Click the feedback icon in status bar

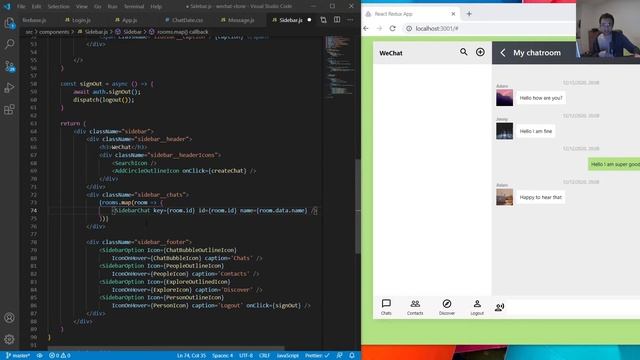[339, 356]
